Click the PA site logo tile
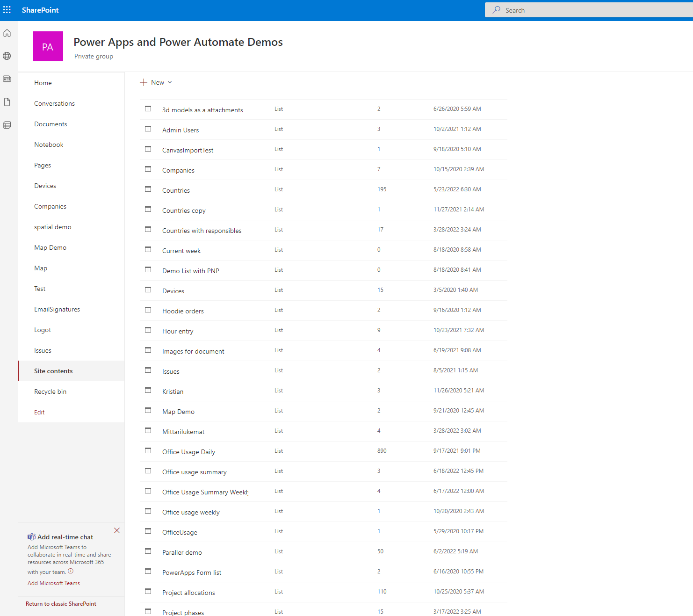Image resolution: width=693 pixels, height=616 pixels. tap(48, 46)
